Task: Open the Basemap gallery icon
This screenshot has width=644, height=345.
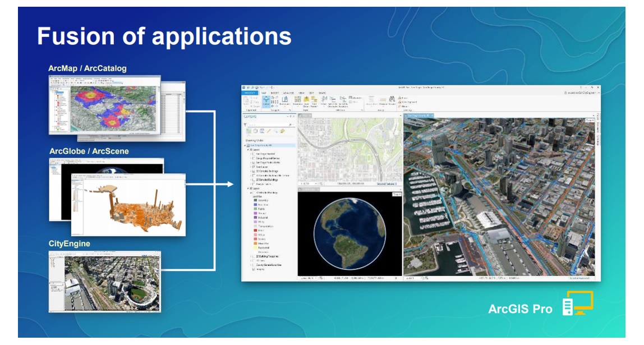Action: tap(296, 99)
